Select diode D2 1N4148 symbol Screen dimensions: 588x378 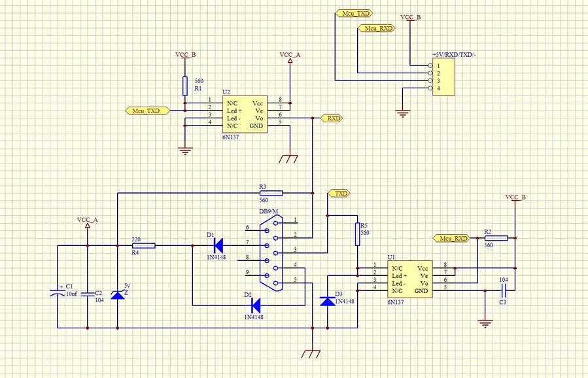(x=256, y=305)
